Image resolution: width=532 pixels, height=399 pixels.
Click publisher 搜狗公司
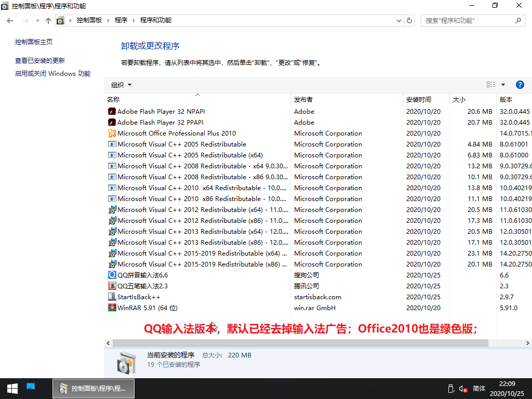(x=307, y=275)
